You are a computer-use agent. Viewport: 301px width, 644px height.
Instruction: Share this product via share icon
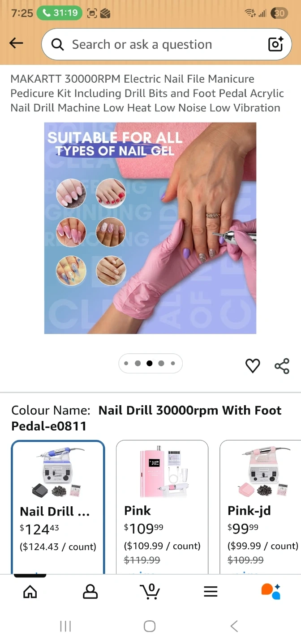coord(282,366)
